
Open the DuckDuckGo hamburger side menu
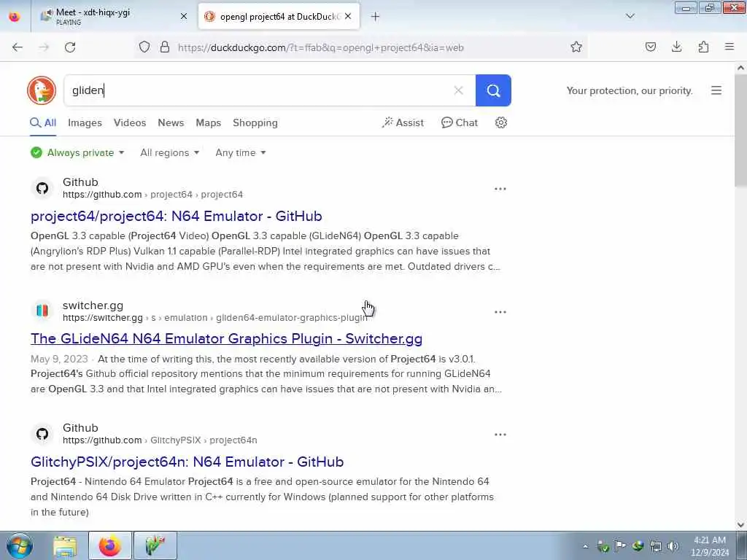716,90
